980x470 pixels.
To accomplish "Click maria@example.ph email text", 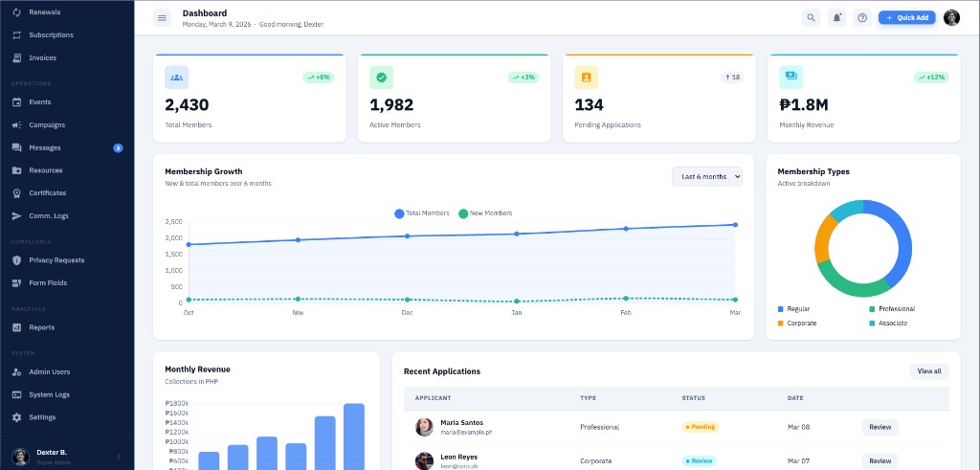I will pos(466,433).
